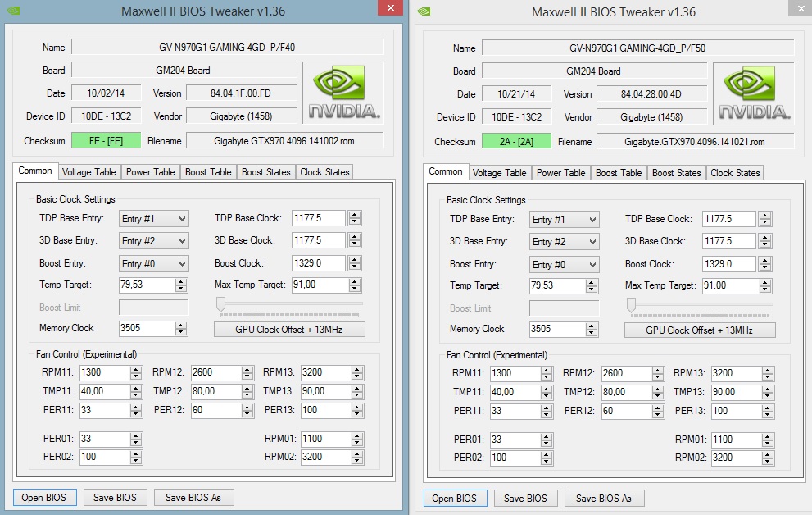Viewport: 812px width, 515px height.
Task: Open Boost Table tab in left window
Action: pos(208,172)
